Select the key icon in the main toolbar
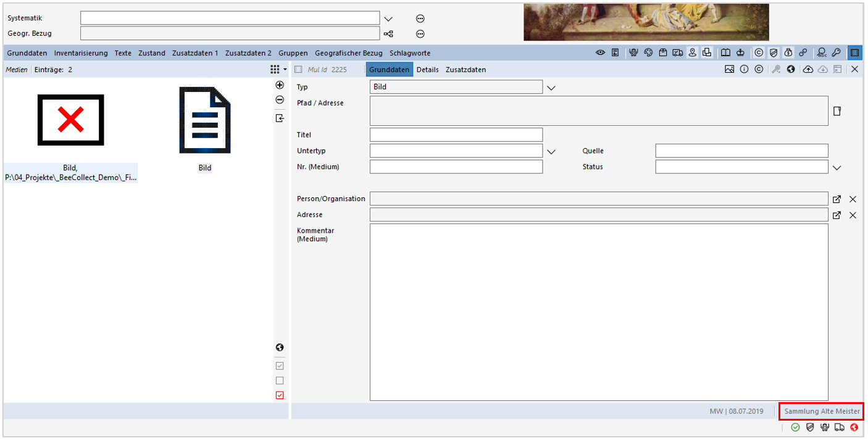 point(836,52)
